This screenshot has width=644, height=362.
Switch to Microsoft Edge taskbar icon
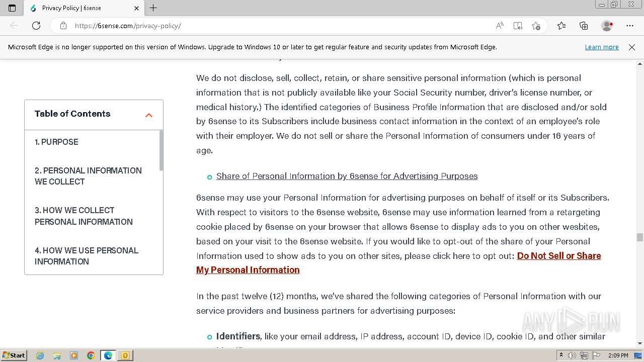(x=108, y=355)
